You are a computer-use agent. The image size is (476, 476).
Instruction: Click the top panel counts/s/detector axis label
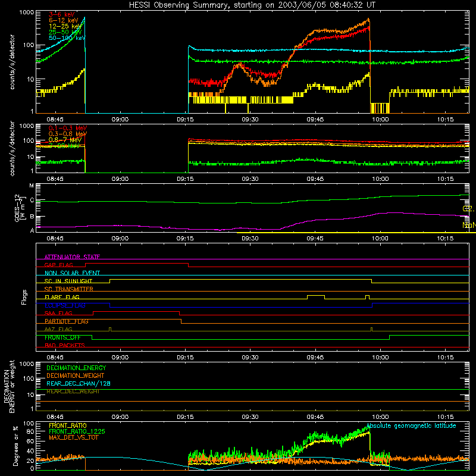coord(12,62)
